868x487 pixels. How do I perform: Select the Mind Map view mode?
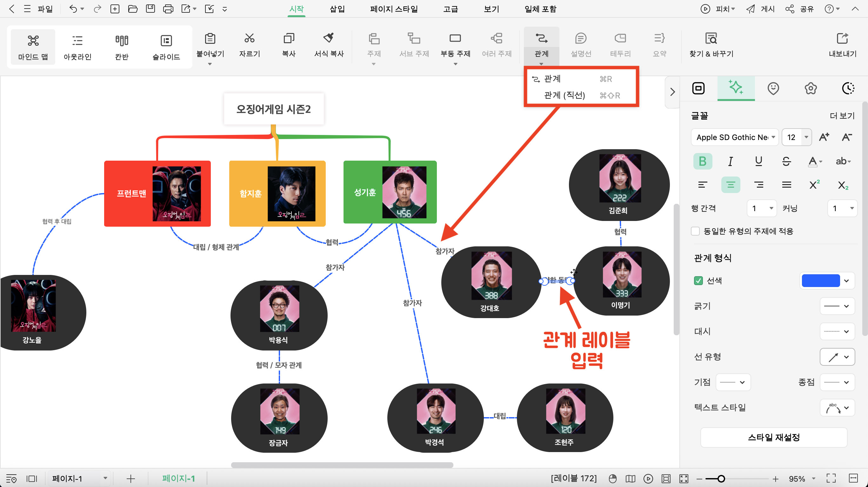coord(33,47)
